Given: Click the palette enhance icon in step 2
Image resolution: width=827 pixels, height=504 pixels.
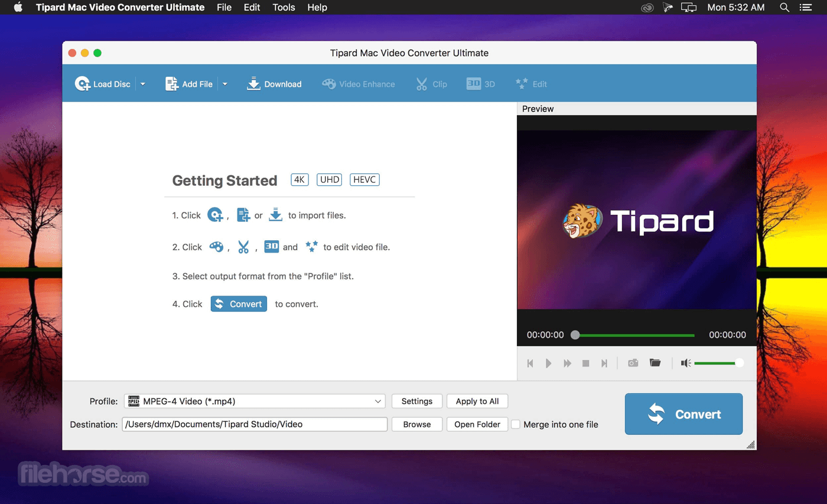Looking at the screenshot, I should point(216,247).
